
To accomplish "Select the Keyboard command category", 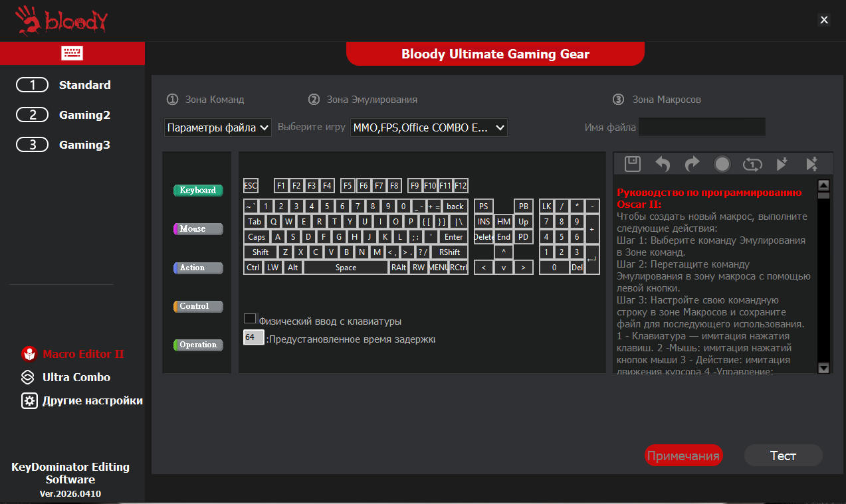I will [198, 191].
